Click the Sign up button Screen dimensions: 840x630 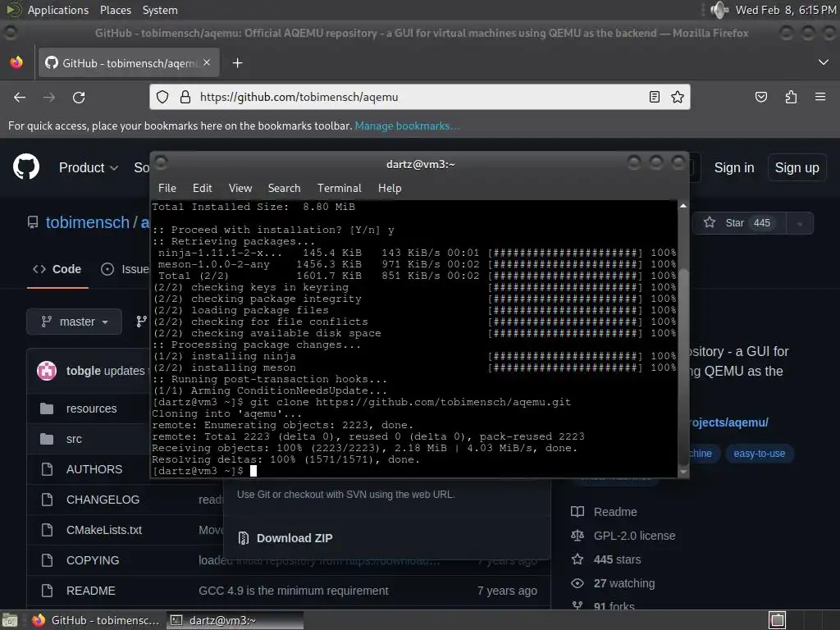click(x=797, y=167)
